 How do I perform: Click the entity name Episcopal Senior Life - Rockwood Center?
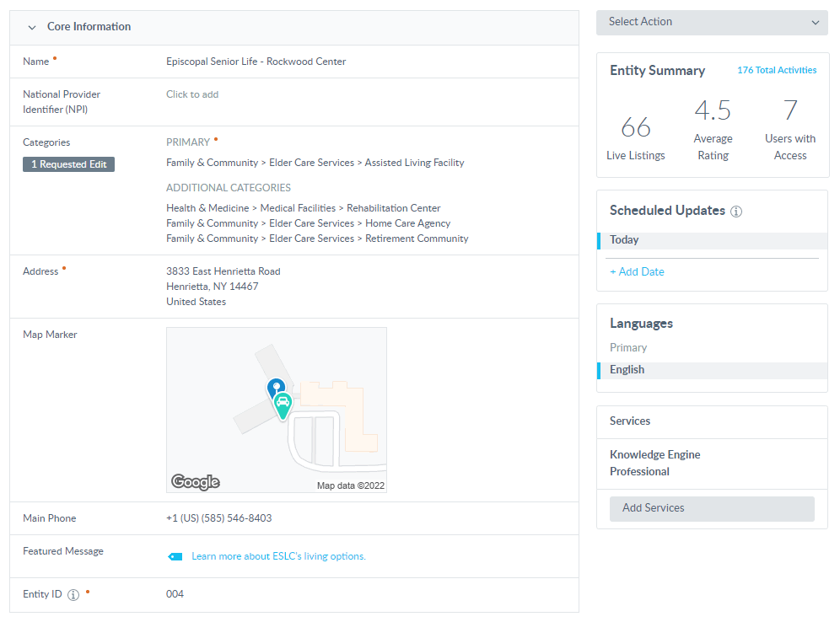(256, 62)
